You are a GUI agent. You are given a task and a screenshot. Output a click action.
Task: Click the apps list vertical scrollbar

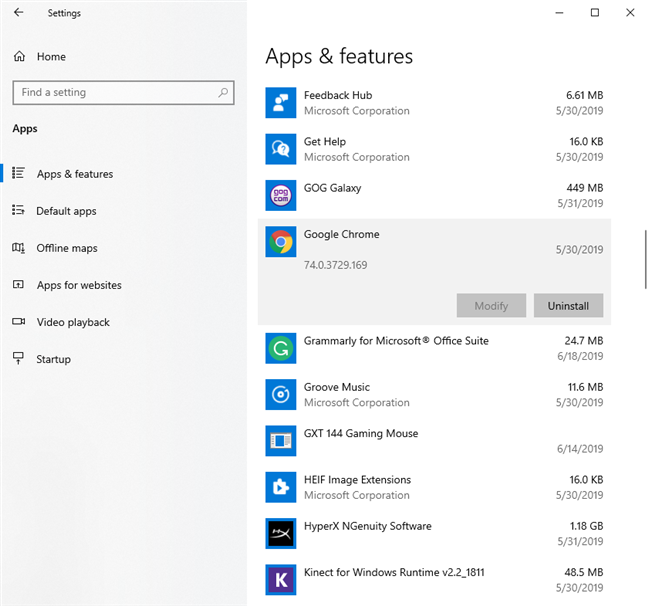tap(645, 260)
